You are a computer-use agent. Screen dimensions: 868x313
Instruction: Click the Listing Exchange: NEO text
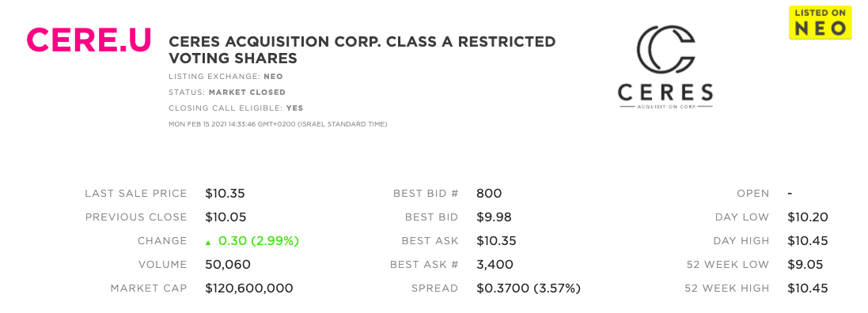[226, 77]
